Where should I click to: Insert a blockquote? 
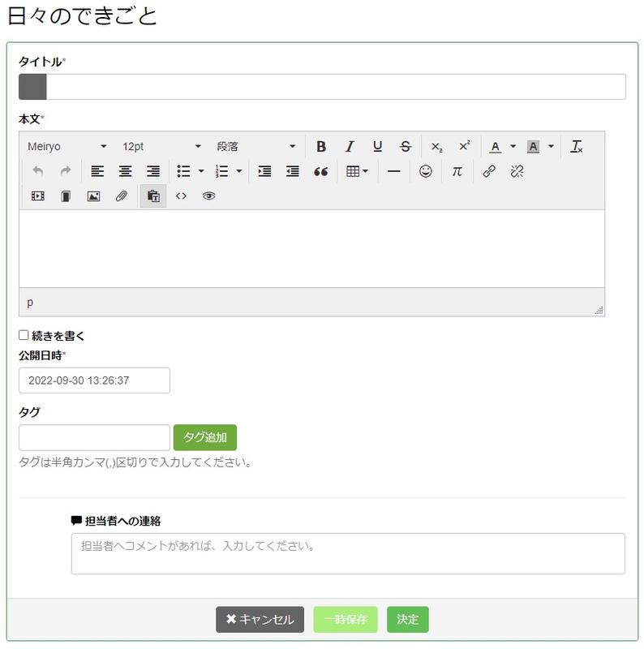[x=320, y=171]
